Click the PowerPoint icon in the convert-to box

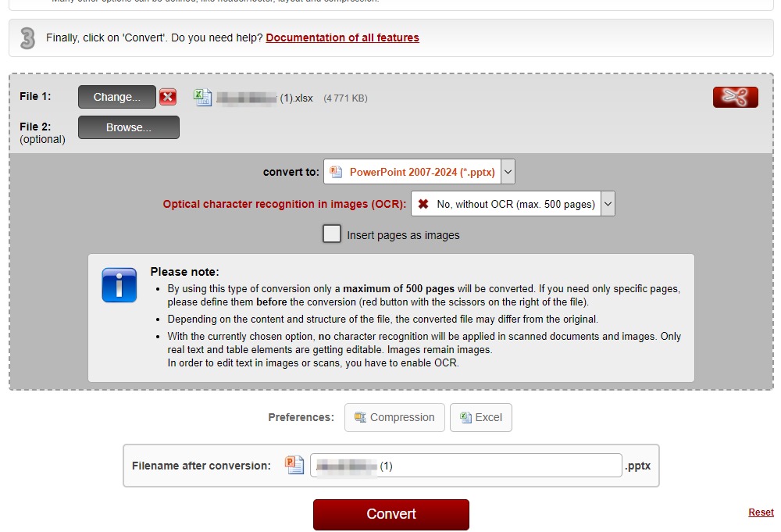point(336,172)
